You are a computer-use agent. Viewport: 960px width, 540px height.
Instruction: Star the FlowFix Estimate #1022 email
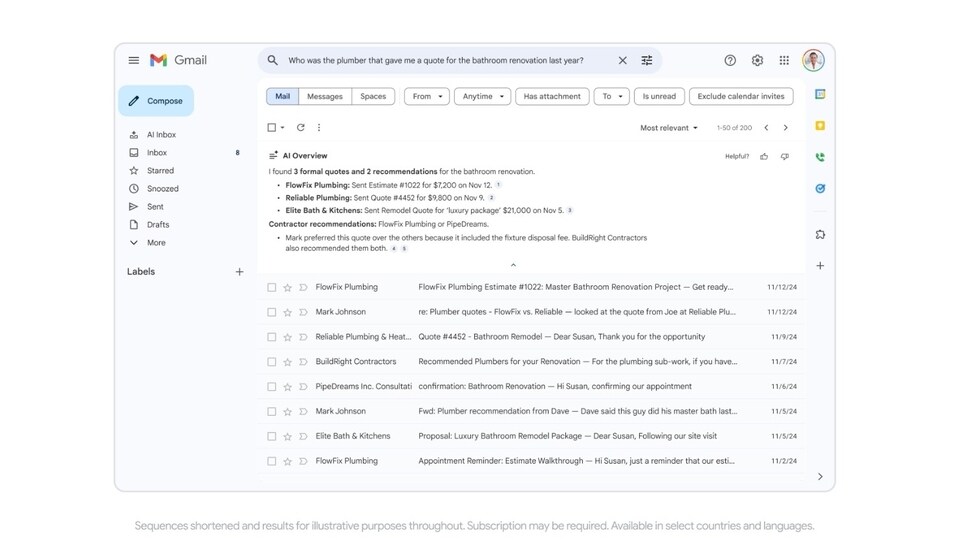(x=287, y=287)
